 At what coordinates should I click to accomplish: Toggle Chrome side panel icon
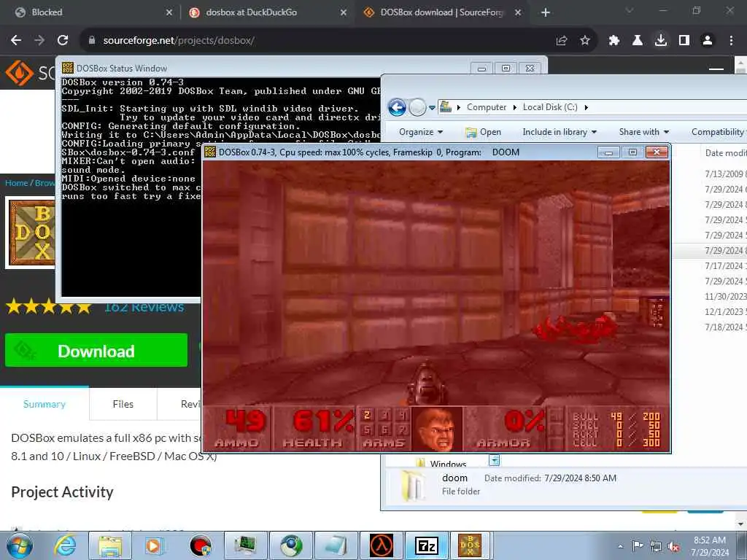[x=684, y=41]
